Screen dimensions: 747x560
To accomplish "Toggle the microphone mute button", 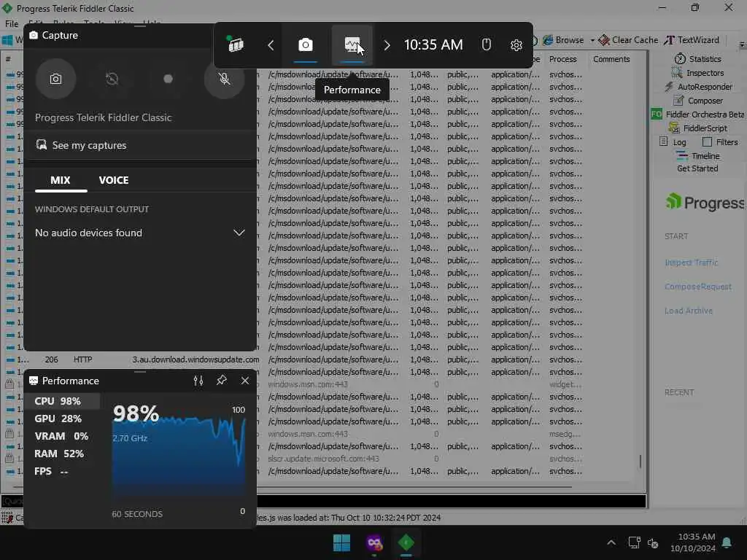I will click(x=224, y=79).
